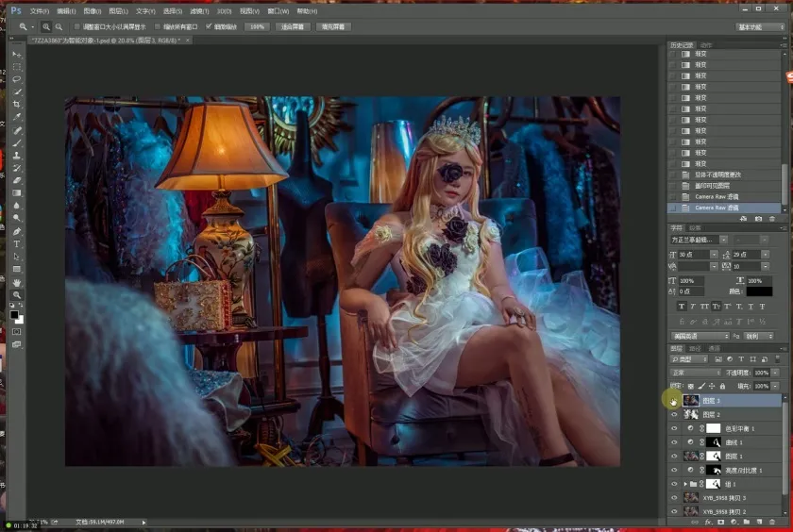This screenshot has height=532, width=793.
Task: Select the Eraser tool
Action: (17, 180)
